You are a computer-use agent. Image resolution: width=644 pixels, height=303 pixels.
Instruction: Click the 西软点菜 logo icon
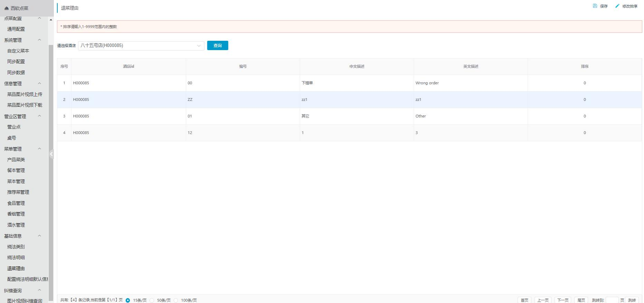coord(7,8)
